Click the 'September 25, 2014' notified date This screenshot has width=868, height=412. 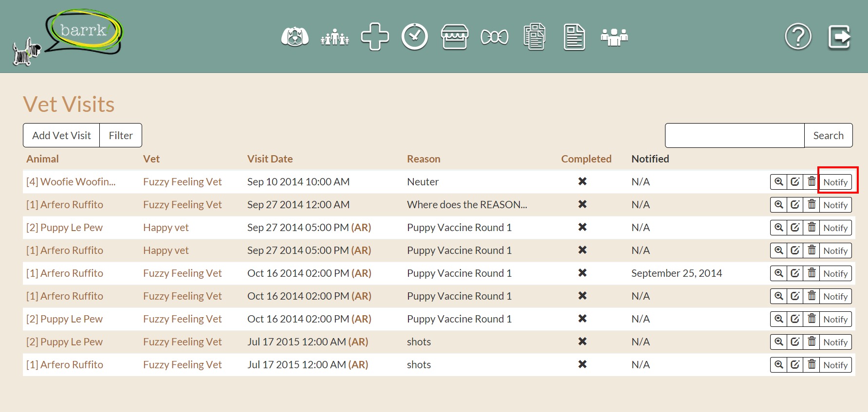(x=677, y=273)
